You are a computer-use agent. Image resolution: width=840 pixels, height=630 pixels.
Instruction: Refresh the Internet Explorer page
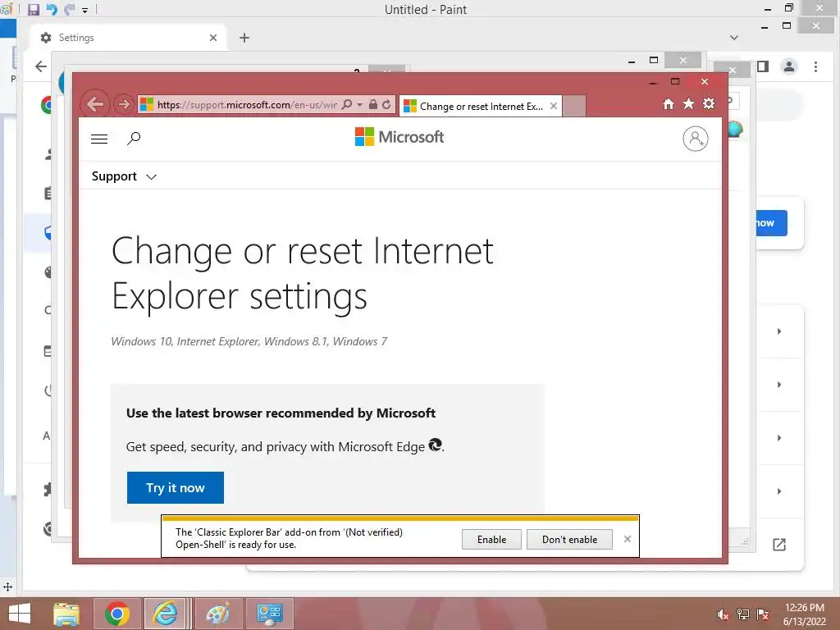coord(386,104)
